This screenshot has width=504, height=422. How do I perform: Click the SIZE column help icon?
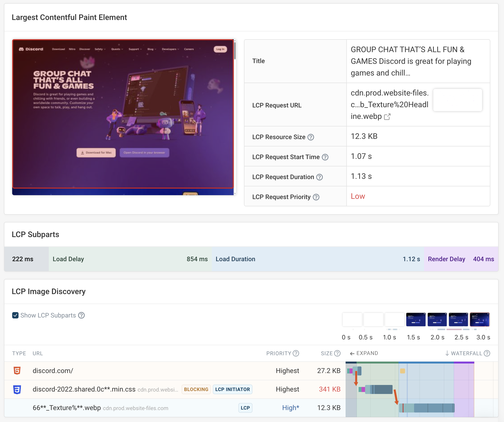tap(337, 353)
